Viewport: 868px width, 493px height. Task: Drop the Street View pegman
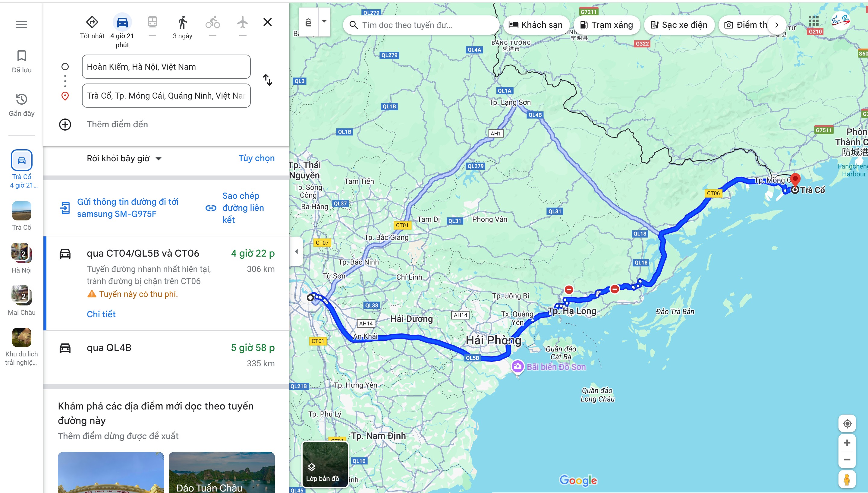click(847, 479)
